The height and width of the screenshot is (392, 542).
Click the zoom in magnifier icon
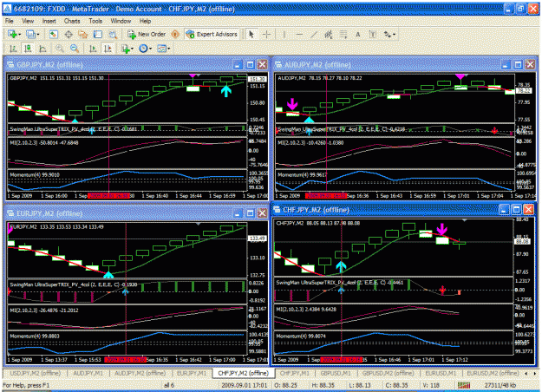[60, 49]
